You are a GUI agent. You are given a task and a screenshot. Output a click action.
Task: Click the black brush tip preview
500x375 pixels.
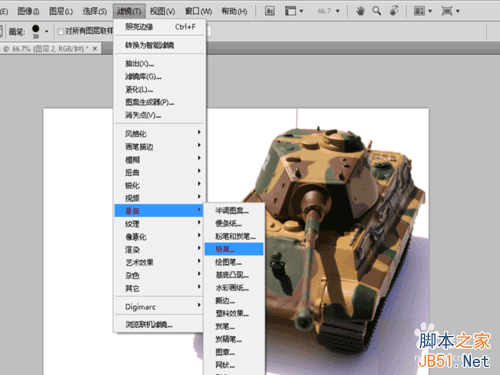point(36,29)
